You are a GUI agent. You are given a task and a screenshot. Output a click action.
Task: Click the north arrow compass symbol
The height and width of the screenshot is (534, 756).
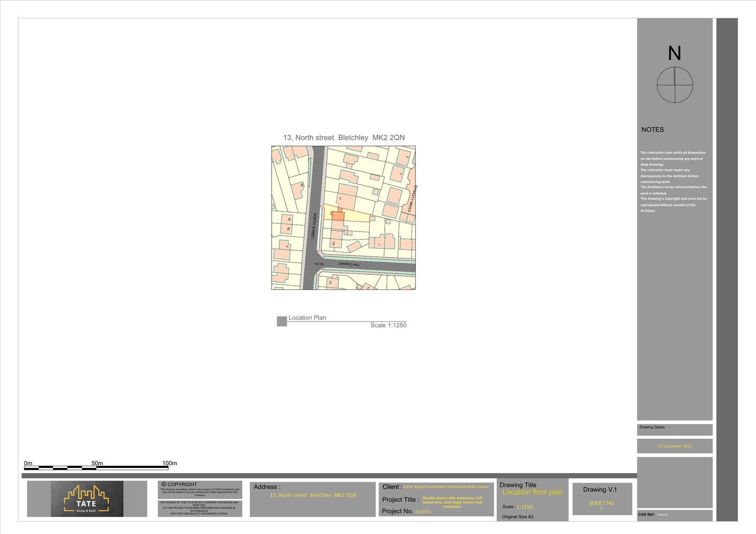(675, 85)
